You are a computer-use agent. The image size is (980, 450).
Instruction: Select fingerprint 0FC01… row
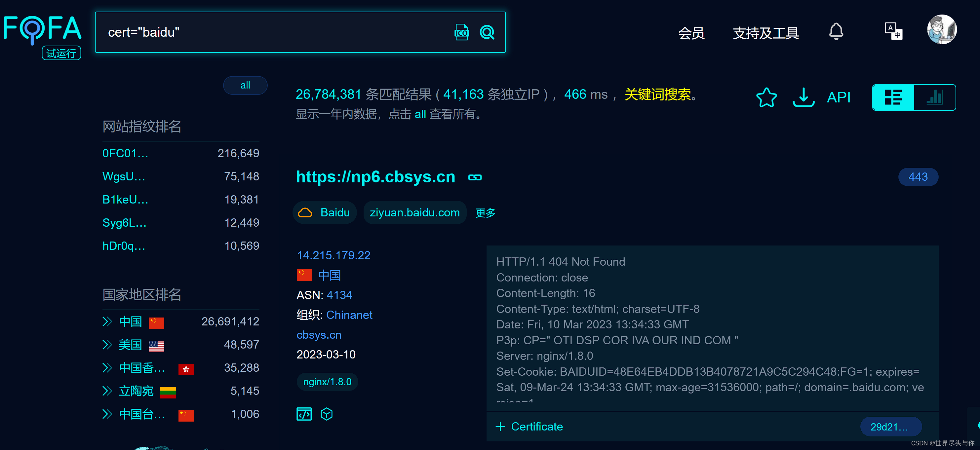181,153
